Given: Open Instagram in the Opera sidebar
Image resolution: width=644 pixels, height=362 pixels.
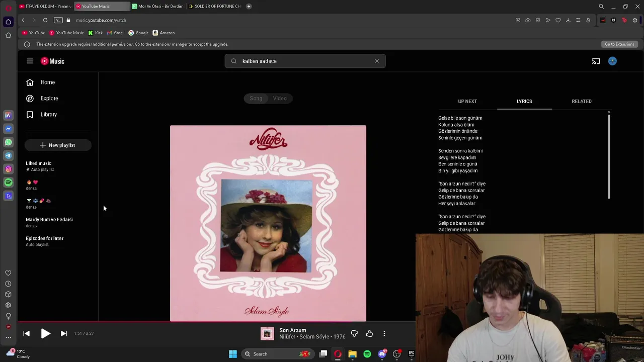Looking at the screenshot, I should click(x=8, y=169).
